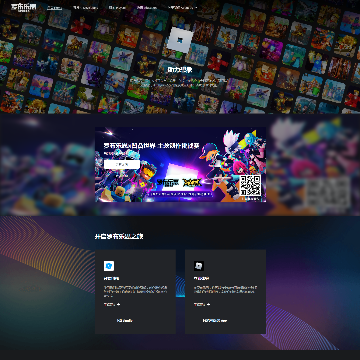Image resolution: width=360 pixels, height=360 pixels.
Task: Click the QR code on the promo banner
Action: (250, 186)
